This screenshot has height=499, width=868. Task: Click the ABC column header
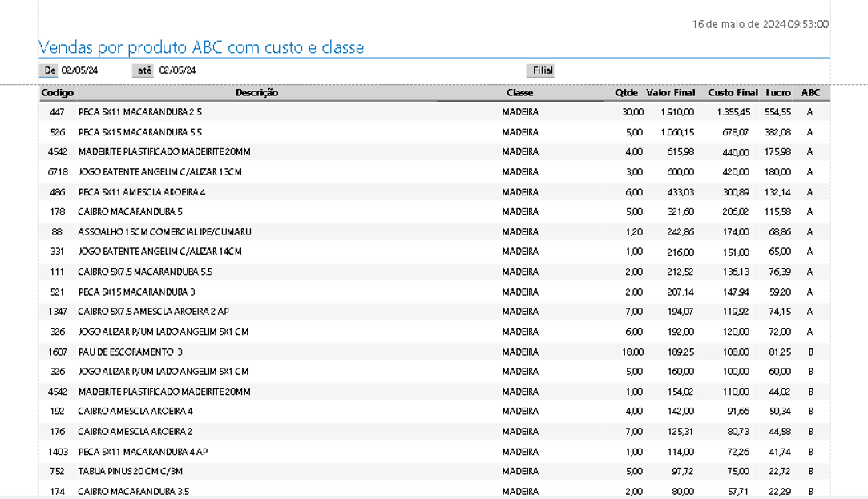click(x=810, y=93)
